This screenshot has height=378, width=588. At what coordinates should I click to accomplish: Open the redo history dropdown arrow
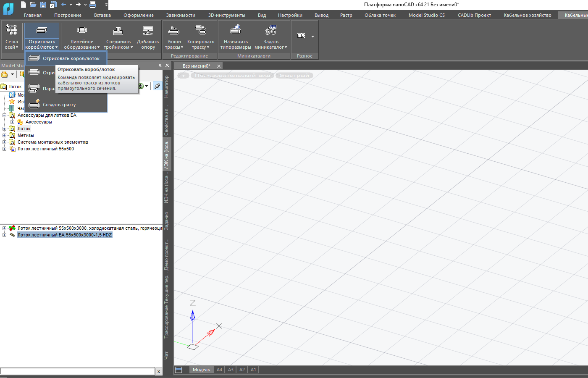(x=85, y=5)
